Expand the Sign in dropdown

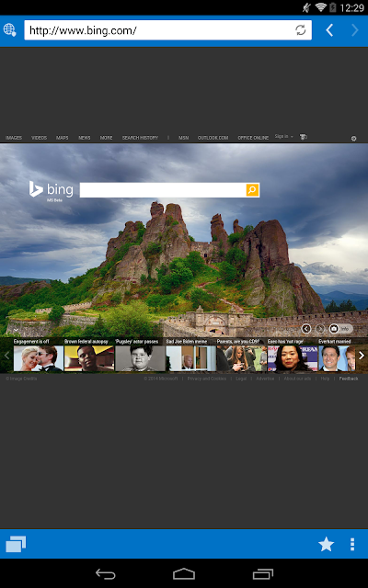[x=283, y=137]
